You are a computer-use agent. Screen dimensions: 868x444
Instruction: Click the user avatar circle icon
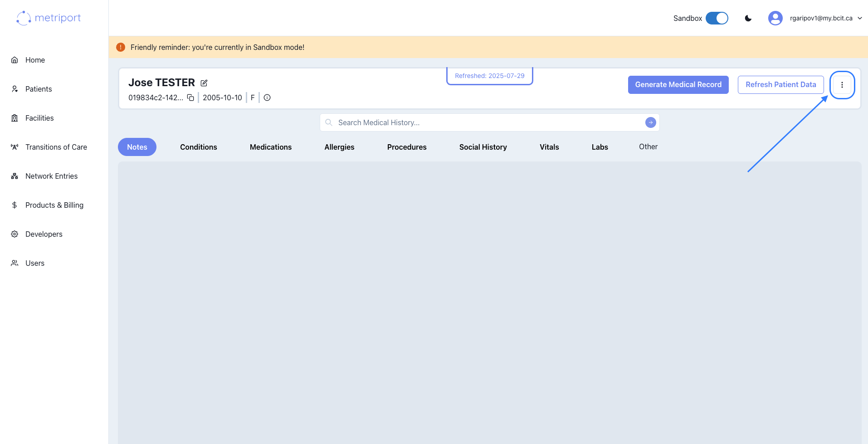[x=775, y=18]
